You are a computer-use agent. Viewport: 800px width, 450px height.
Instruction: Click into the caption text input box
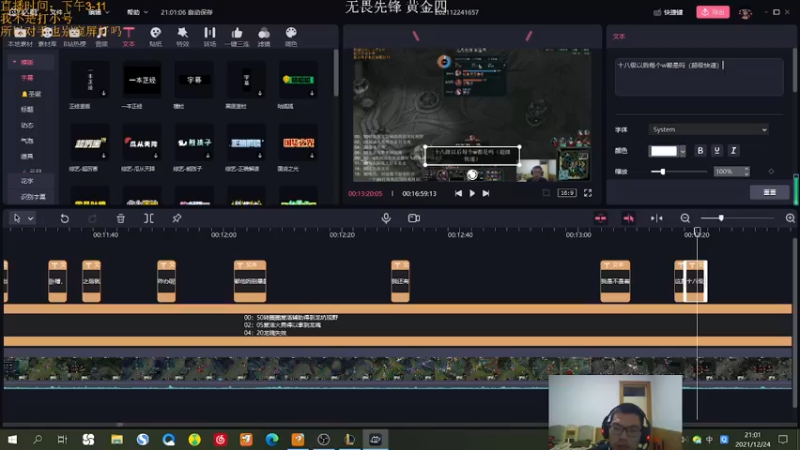point(699,77)
